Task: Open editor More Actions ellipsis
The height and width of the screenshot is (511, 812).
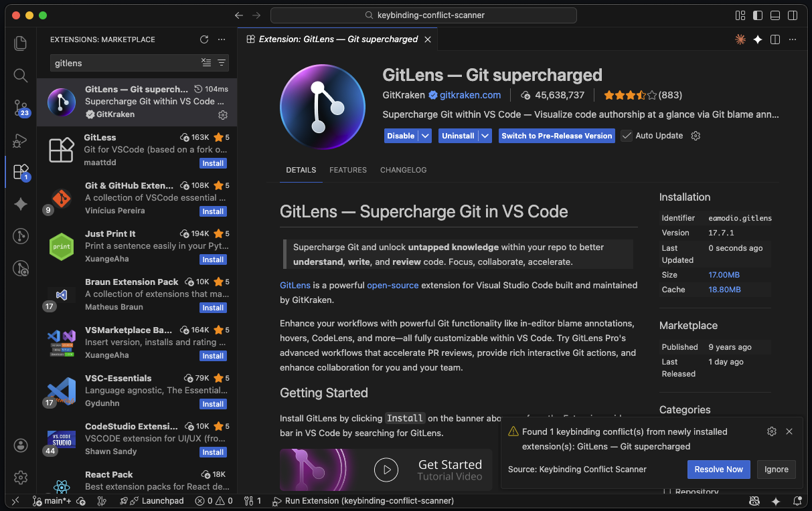Action: point(793,39)
